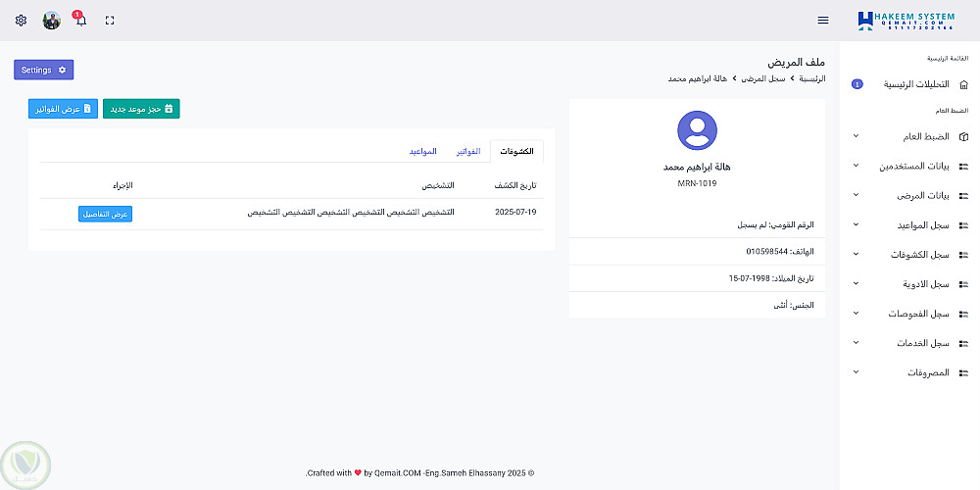
Task: Open the user avatar profile menu
Action: pyautogui.click(x=52, y=20)
